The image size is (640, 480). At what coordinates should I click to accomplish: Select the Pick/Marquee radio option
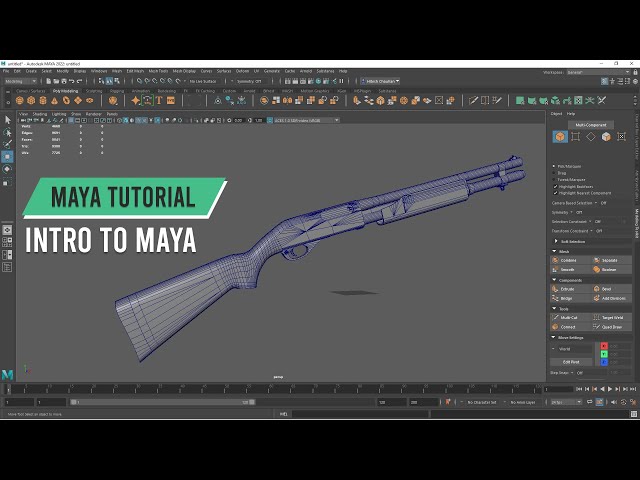tap(554, 167)
